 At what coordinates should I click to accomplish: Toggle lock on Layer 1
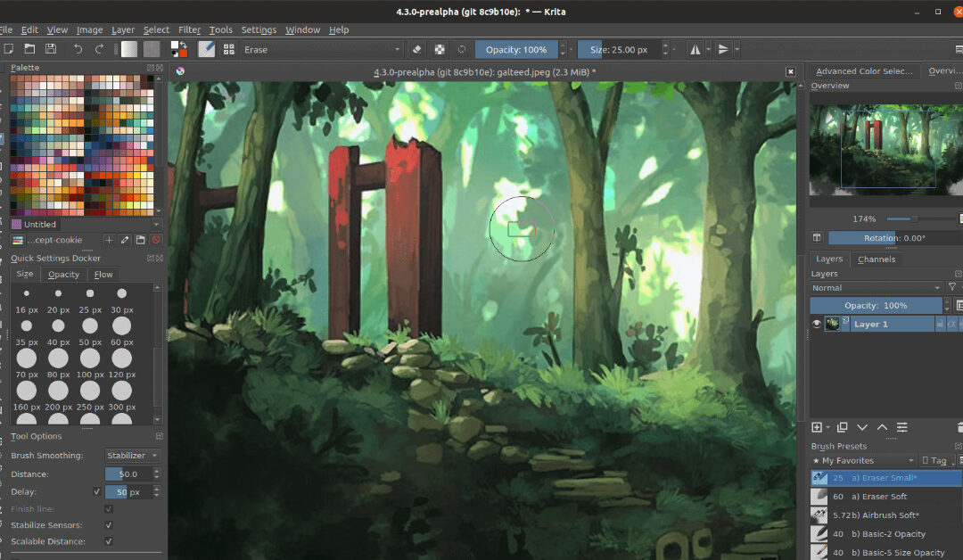coord(940,325)
